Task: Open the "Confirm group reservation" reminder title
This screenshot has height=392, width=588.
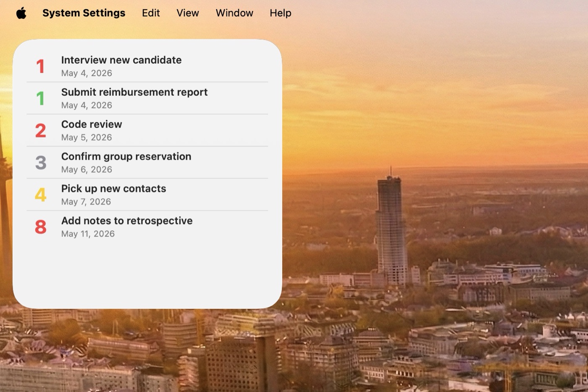Action: (x=126, y=156)
